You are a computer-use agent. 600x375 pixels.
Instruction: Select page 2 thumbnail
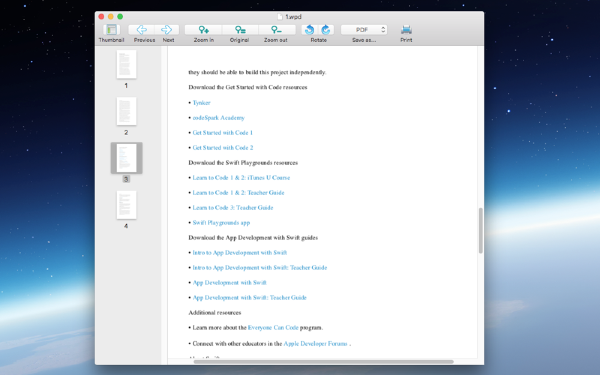126,111
